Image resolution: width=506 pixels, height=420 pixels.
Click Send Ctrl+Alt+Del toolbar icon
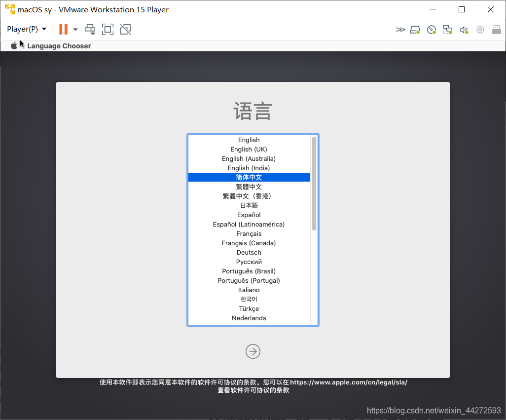click(90, 30)
